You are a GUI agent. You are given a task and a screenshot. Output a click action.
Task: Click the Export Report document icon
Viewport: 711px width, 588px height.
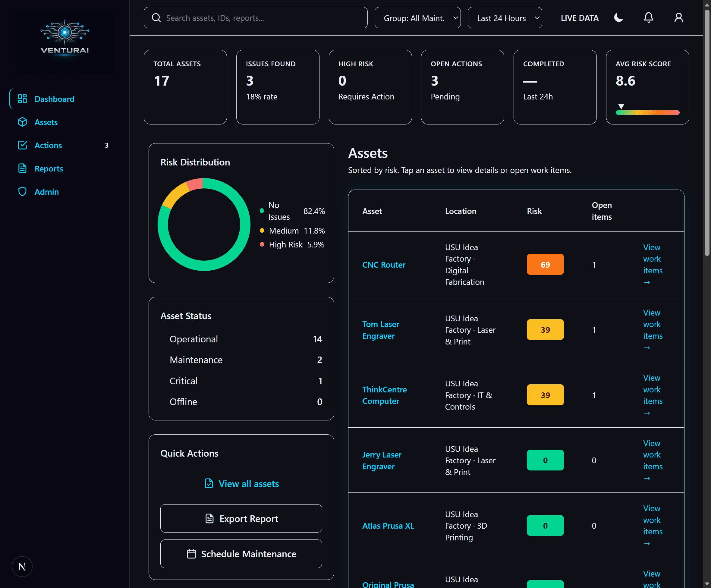point(209,518)
